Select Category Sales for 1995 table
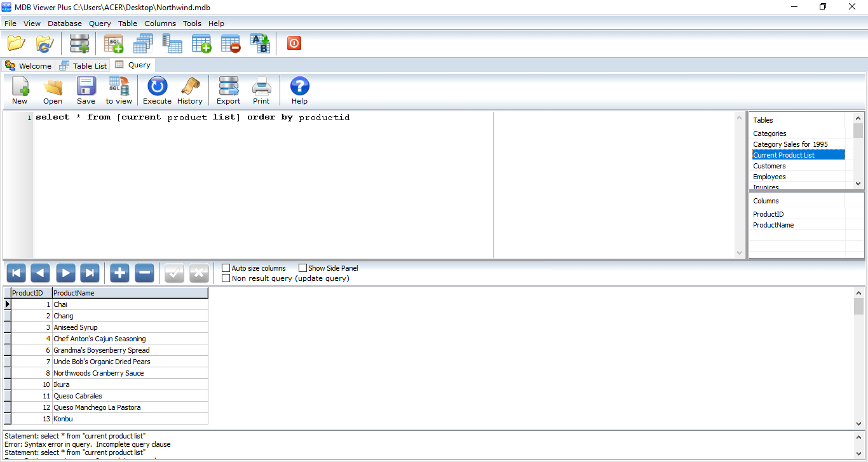The image size is (868, 462). [x=798, y=144]
